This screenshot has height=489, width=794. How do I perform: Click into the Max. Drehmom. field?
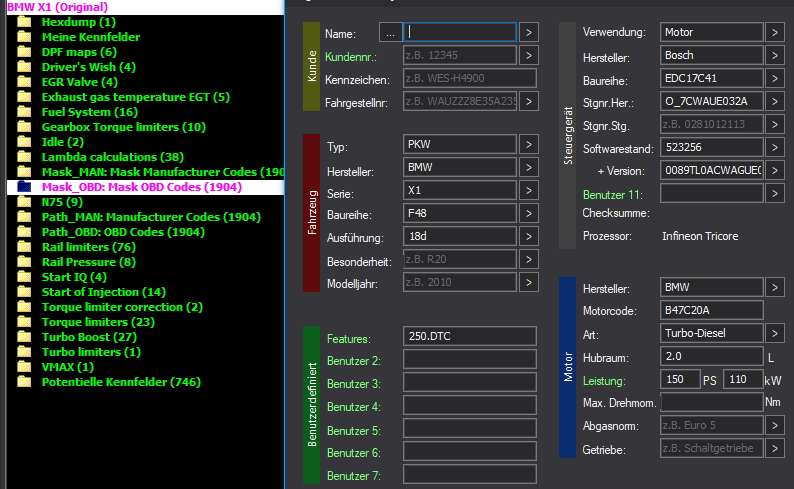click(x=711, y=402)
